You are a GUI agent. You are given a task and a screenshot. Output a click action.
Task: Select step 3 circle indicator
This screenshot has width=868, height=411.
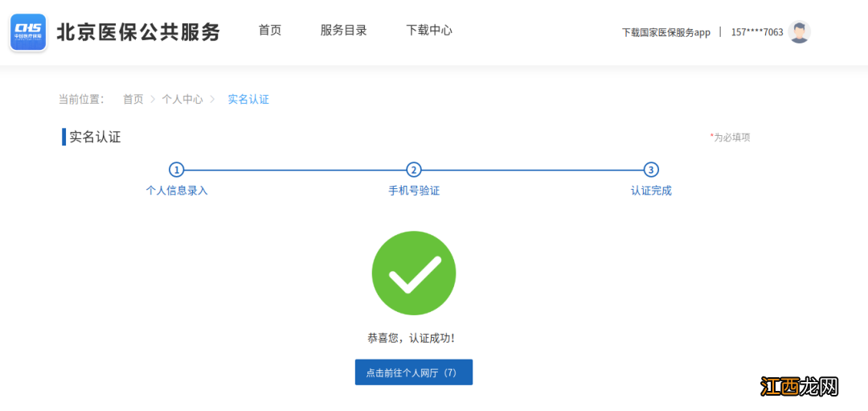(x=651, y=170)
